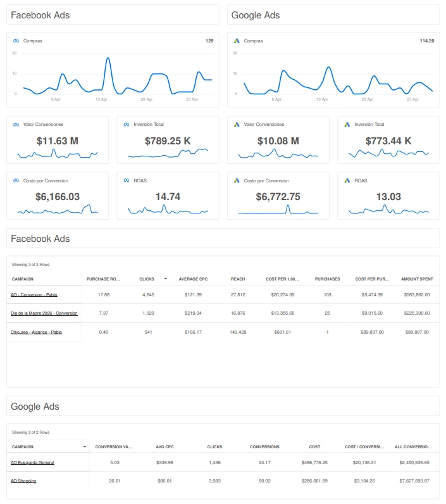Click the $11.63 M Valor Conversiones value
This screenshot has width=446, height=504.
click(58, 141)
